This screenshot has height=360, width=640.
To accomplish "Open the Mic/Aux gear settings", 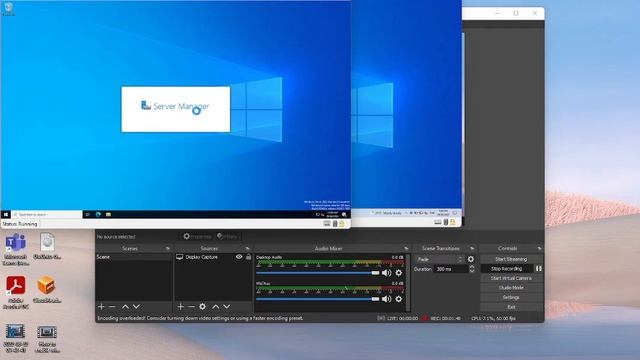I will 399,299.
